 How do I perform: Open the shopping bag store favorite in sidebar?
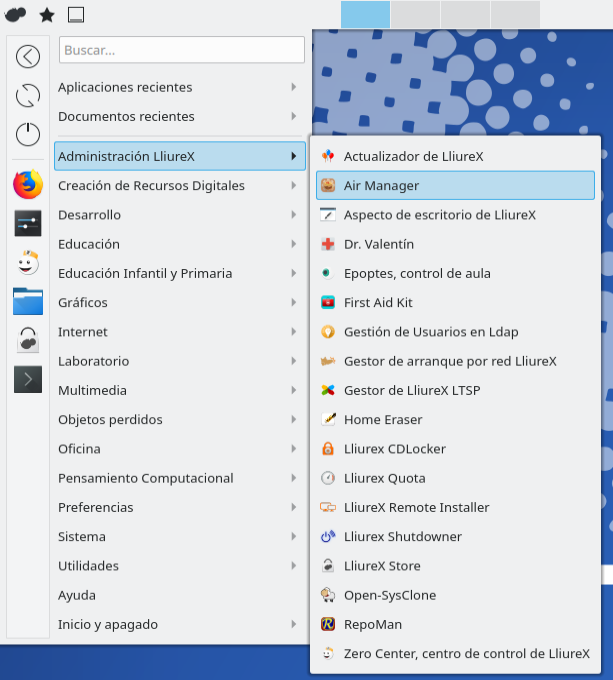point(28,340)
